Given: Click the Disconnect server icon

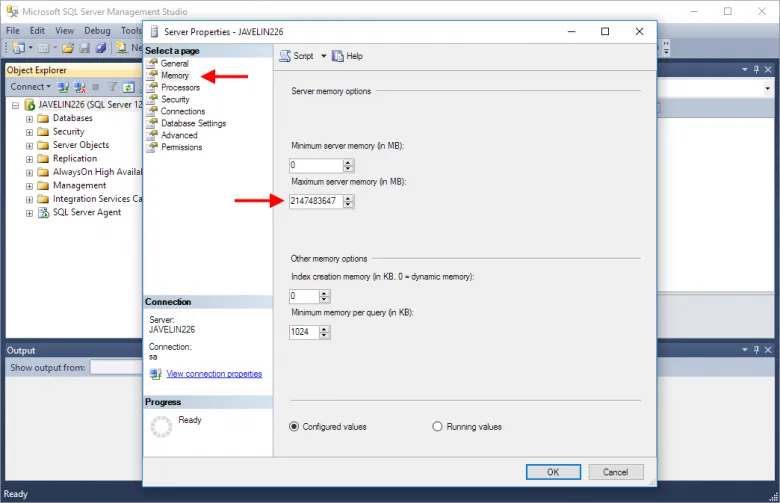Looking at the screenshot, I should (x=80, y=87).
